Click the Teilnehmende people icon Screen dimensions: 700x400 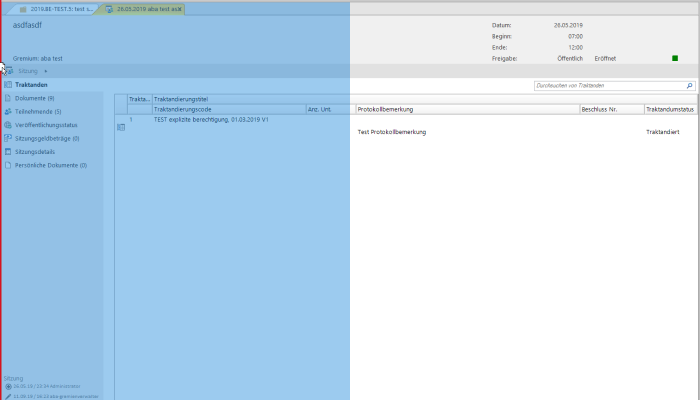pos(8,111)
